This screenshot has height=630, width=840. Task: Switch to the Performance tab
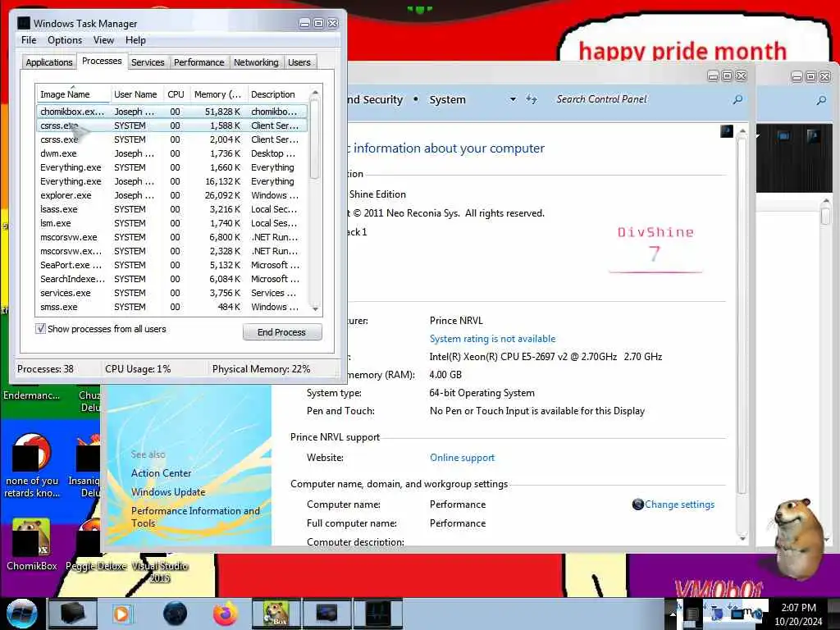(199, 62)
